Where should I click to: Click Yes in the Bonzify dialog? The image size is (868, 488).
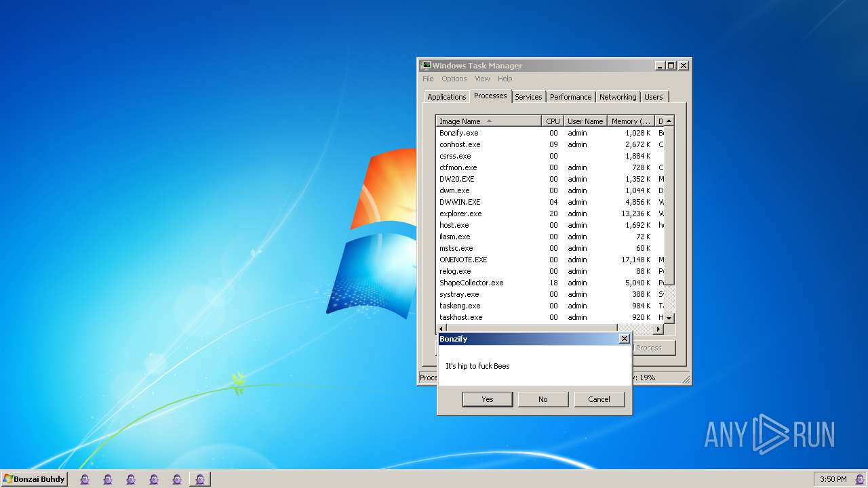488,399
